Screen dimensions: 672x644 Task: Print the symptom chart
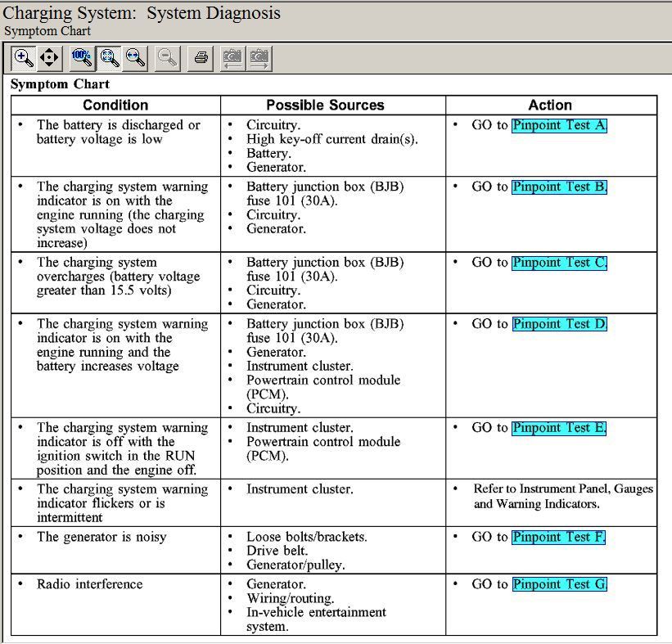201,58
